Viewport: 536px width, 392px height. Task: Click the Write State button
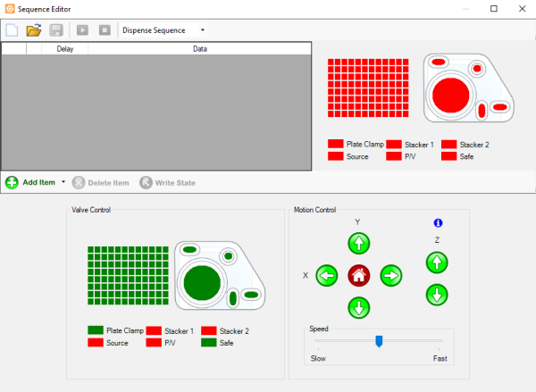[167, 182]
